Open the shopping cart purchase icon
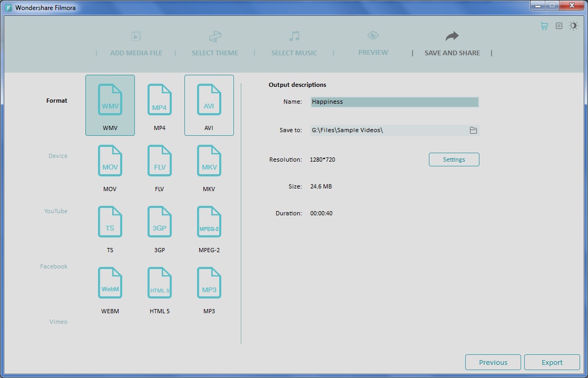 pyautogui.click(x=543, y=25)
